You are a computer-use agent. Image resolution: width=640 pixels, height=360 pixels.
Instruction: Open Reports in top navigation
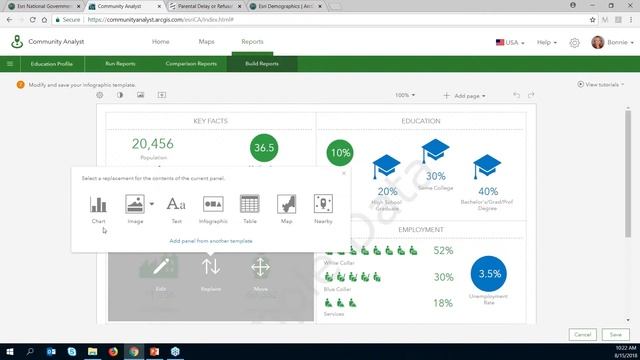point(252,42)
